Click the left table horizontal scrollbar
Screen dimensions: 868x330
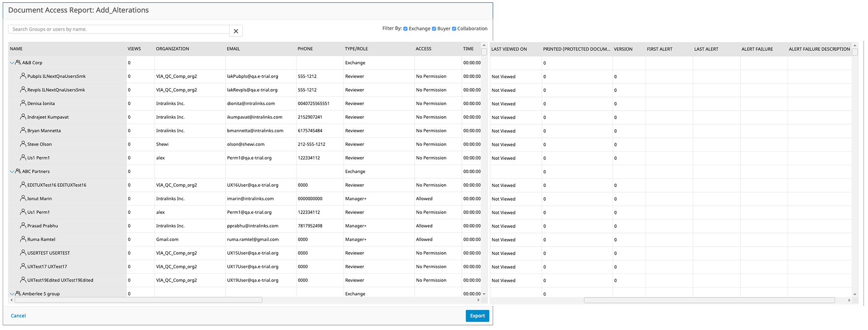coord(138,300)
